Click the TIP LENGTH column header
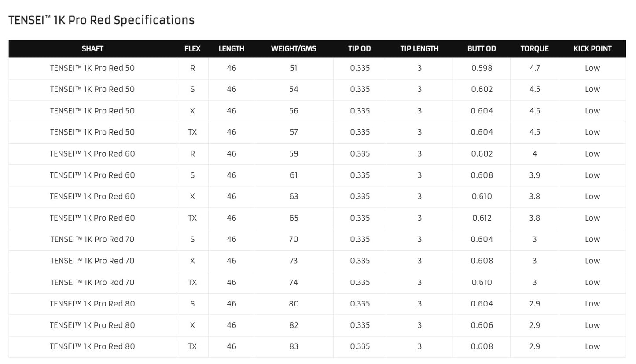Viewport: 636px width, 364px height. coord(419,49)
